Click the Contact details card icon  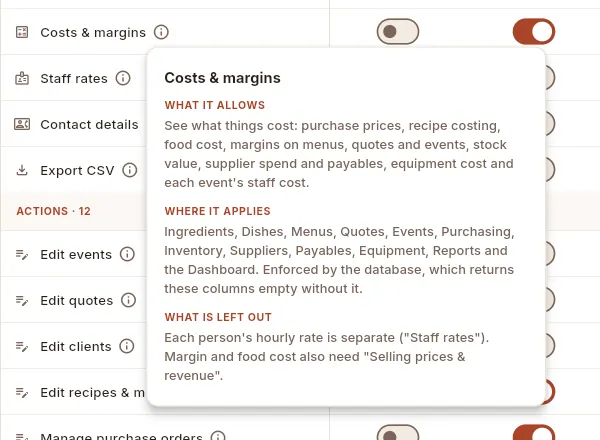click(x=22, y=124)
